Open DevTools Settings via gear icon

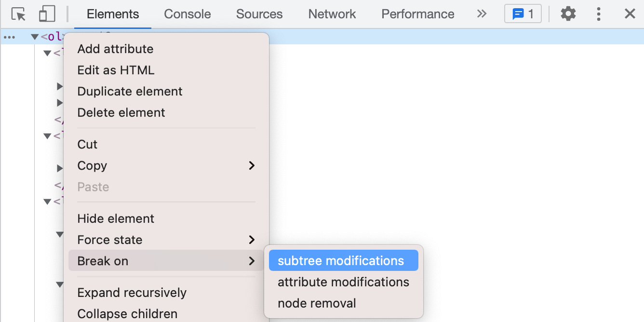click(x=568, y=14)
